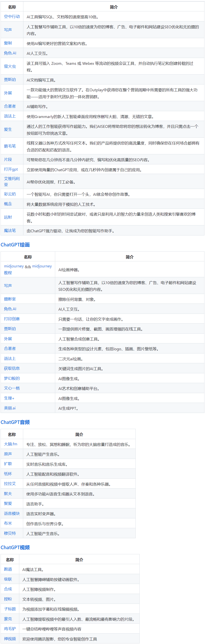Open the 语音模块 link

tap(12, 513)
